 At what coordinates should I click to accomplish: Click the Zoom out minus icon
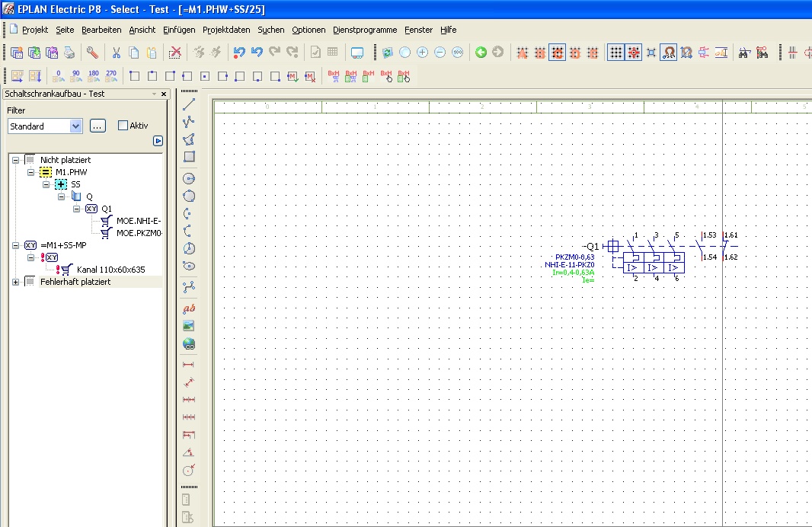(440, 53)
